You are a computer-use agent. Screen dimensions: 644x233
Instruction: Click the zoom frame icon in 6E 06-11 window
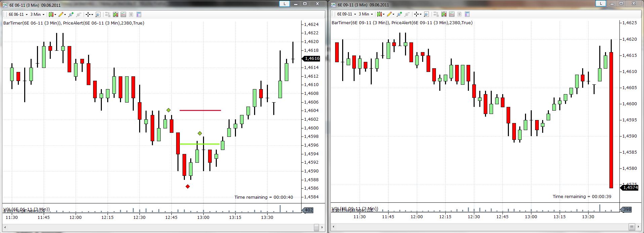98,14
